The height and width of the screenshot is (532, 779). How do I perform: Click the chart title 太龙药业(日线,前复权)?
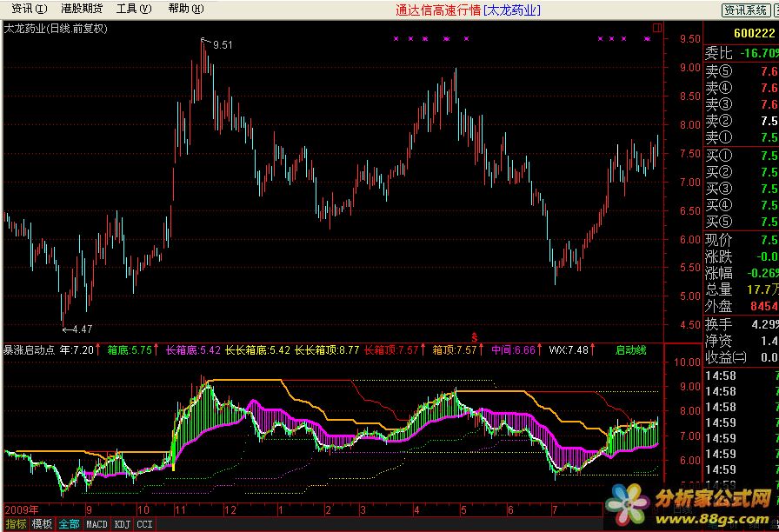[x=56, y=29]
